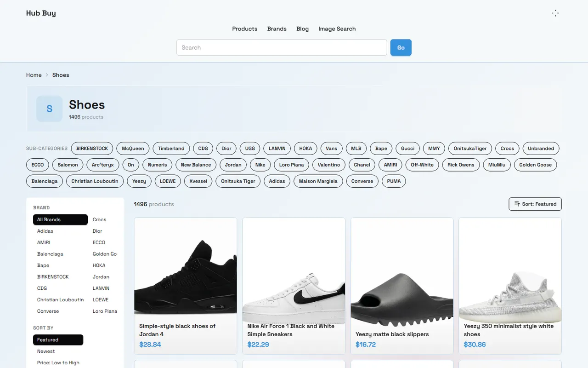Image resolution: width=588 pixels, height=368 pixels.
Task: Click the Hub Buy logo
Action: tap(41, 13)
